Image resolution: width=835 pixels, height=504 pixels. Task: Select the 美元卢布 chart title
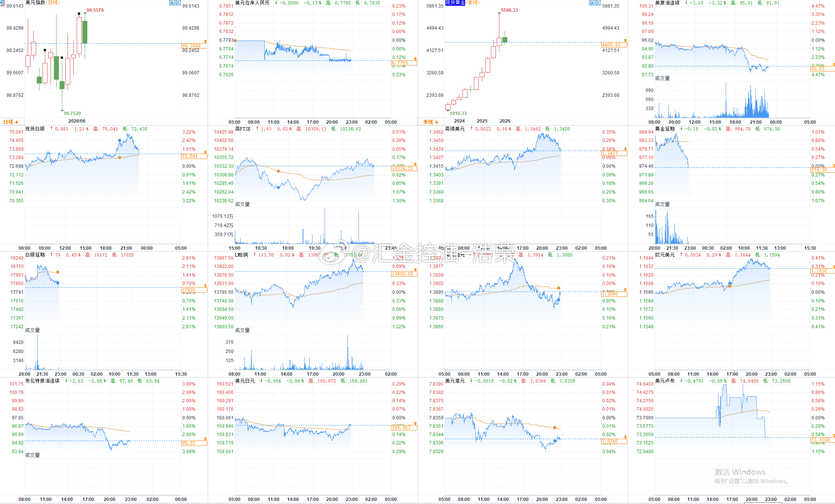pyautogui.click(x=665, y=381)
